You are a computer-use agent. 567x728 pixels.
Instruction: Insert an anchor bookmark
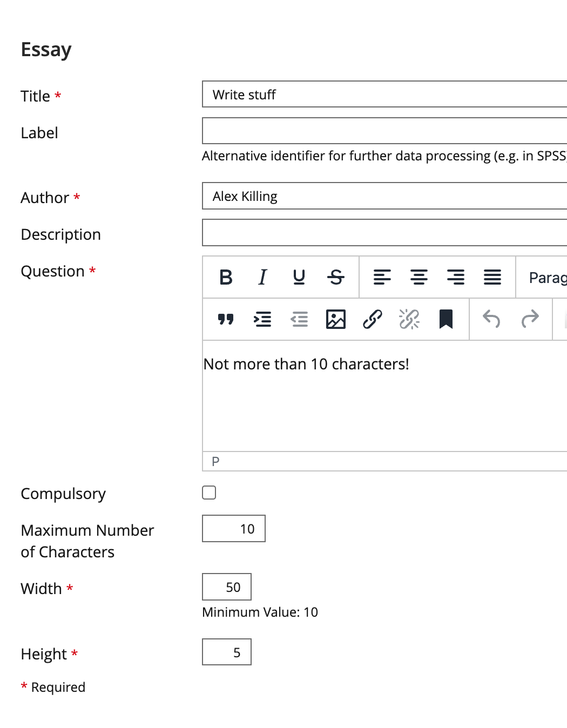(446, 319)
